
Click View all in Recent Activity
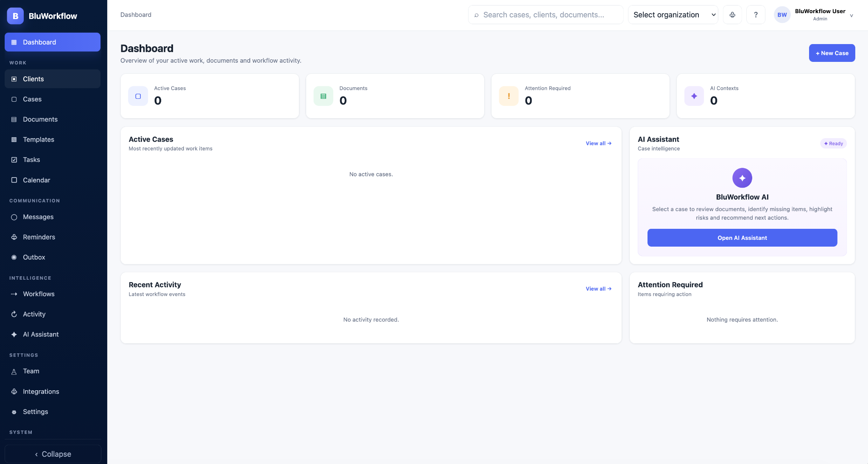599,289
